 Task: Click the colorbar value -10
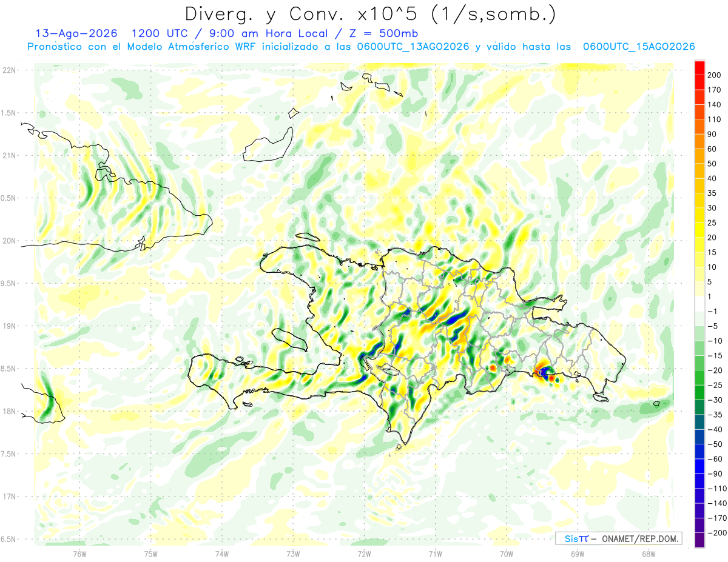pos(714,341)
